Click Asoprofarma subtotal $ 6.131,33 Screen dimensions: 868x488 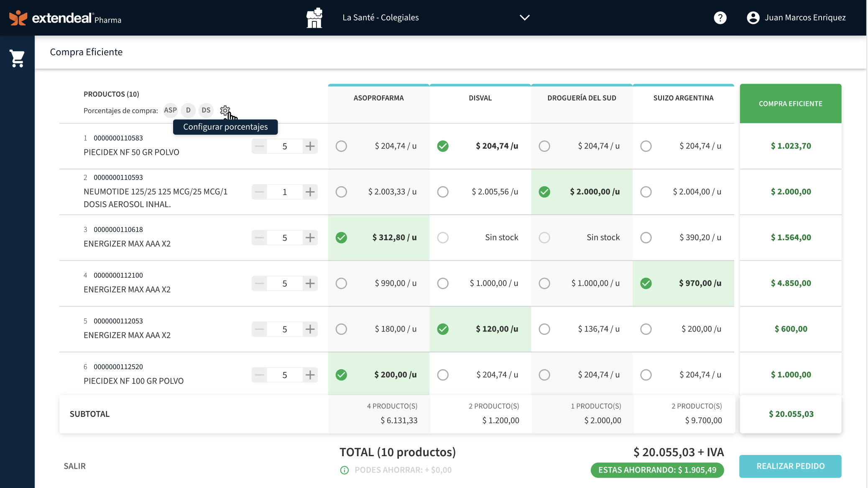399,421
